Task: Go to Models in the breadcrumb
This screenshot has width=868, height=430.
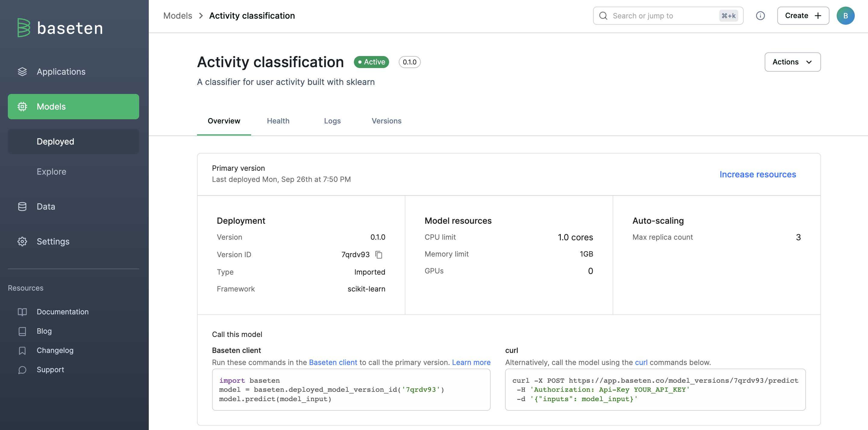Action: tap(178, 16)
